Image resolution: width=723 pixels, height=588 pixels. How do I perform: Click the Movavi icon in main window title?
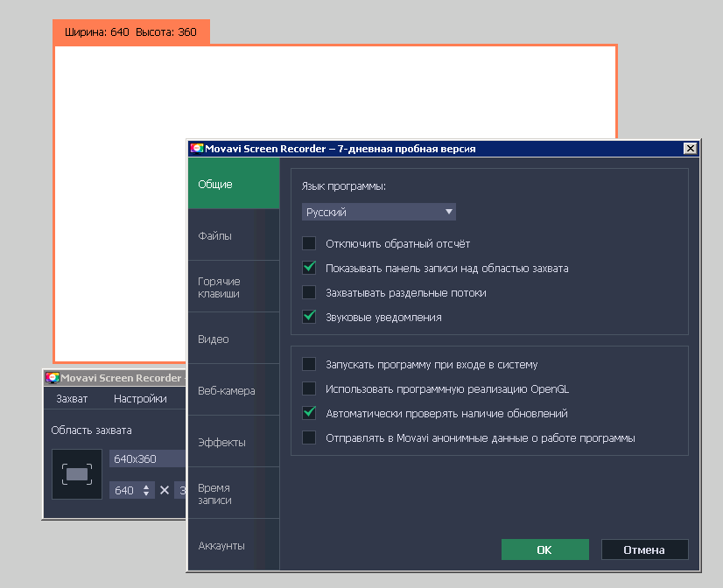click(53, 378)
